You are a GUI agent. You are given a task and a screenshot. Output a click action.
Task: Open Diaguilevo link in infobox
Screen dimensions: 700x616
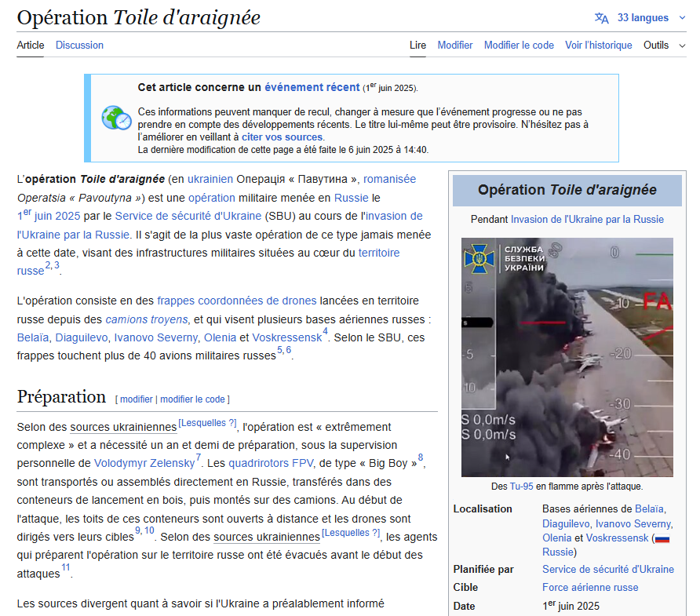(x=566, y=523)
